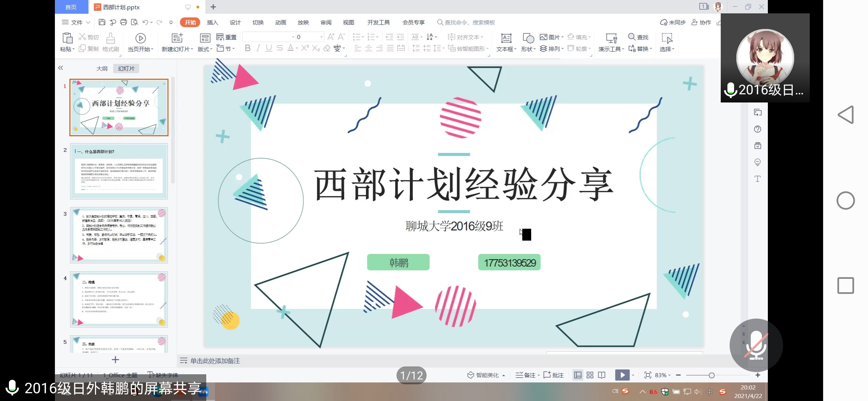Toggle the muted microphone button

coord(756,345)
